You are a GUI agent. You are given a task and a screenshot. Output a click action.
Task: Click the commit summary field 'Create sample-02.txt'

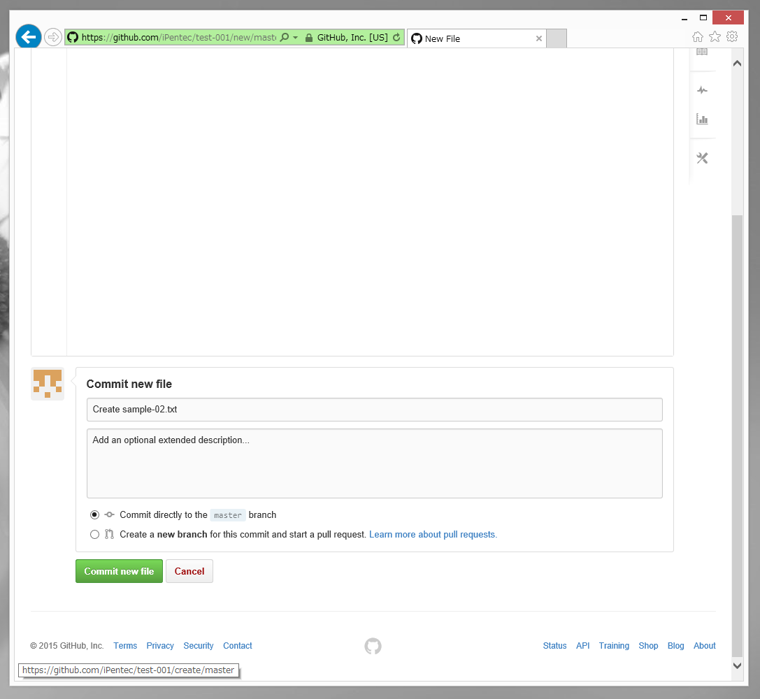[374, 410]
